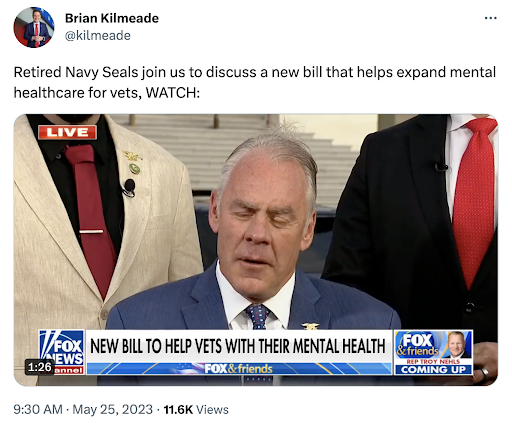
Task: Click the gold trident pin on blue suit
Action: pos(310,326)
